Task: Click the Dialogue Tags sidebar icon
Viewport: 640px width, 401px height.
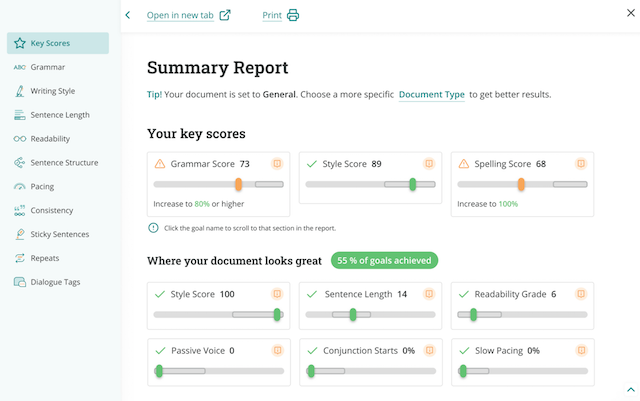Action: tap(20, 282)
